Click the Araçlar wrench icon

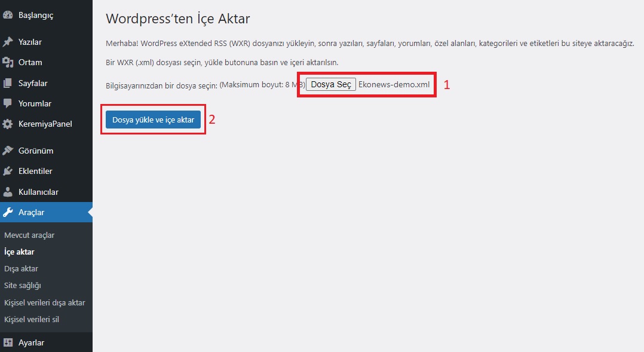coord(8,212)
